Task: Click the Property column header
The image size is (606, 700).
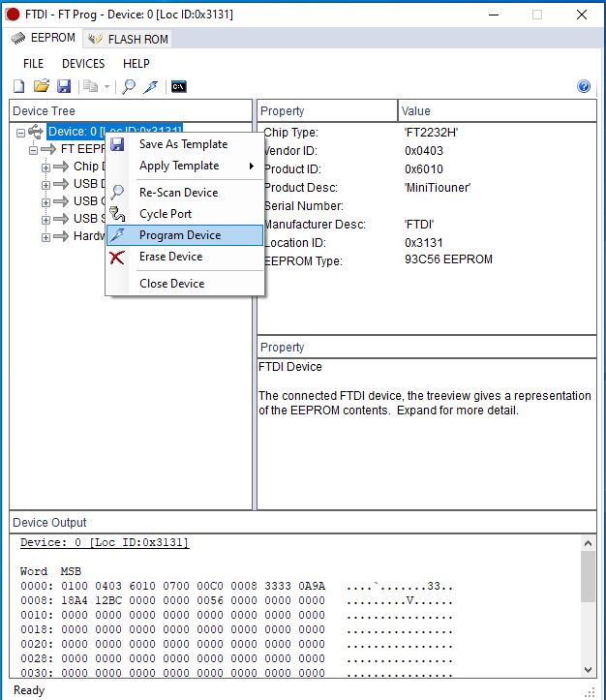Action: tap(327, 110)
